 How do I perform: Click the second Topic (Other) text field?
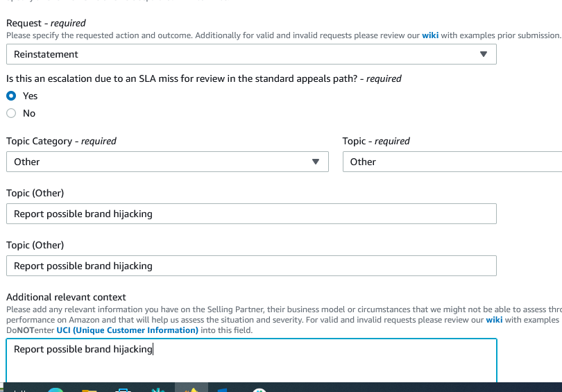(251, 266)
